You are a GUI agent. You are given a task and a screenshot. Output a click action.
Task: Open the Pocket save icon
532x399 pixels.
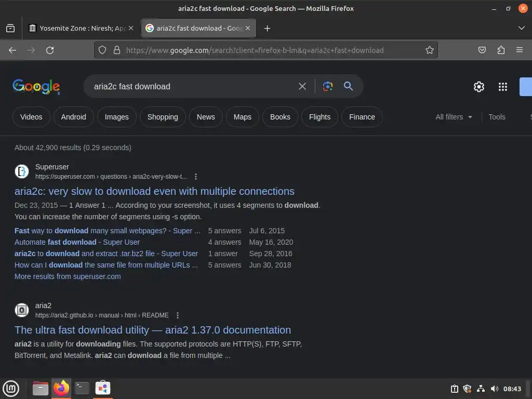click(482, 50)
